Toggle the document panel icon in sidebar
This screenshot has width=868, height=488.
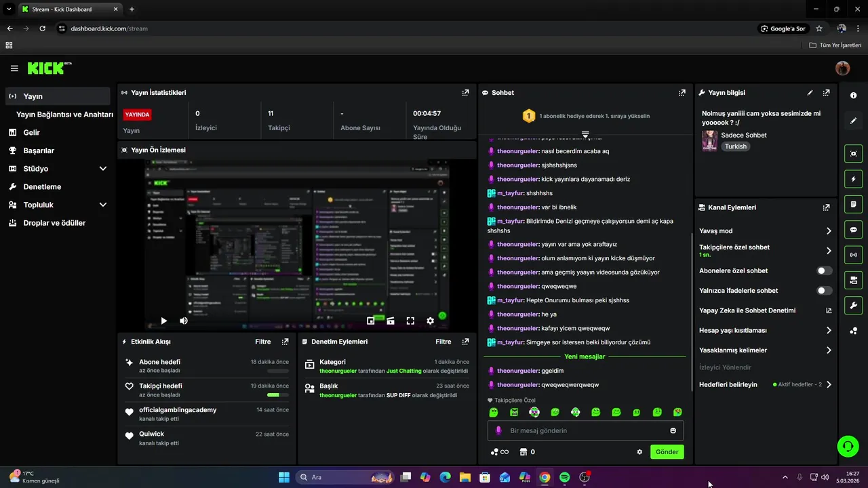click(853, 204)
